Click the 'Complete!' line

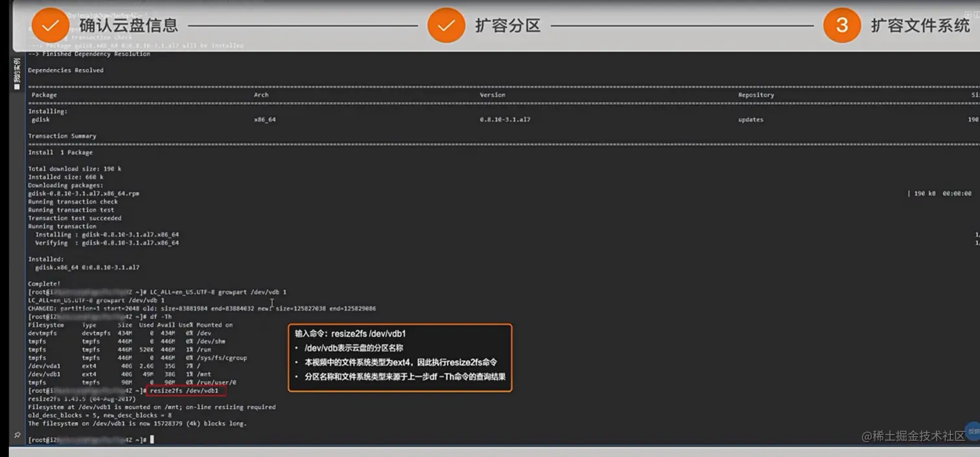[44, 284]
